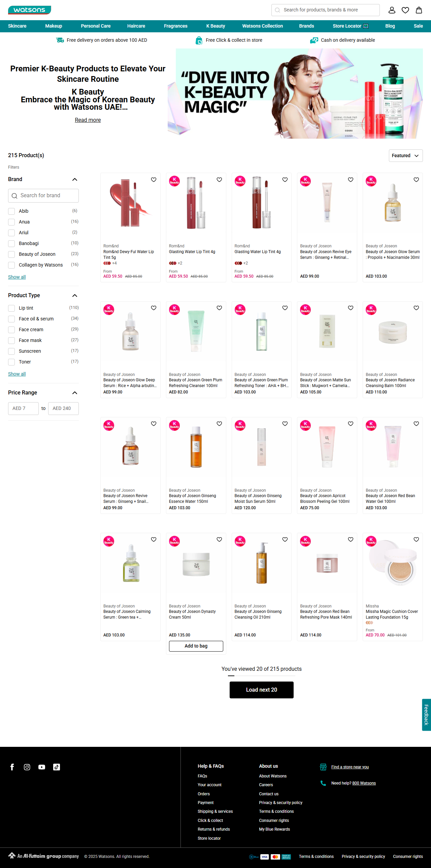Open the 800 Watsons help link
Viewport: 431px width, 868px height.
click(364, 783)
